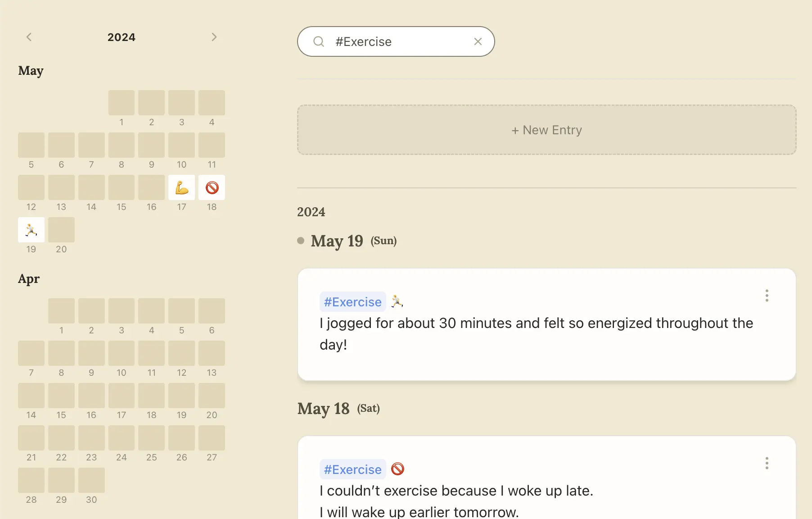Collapse the May month section header
This screenshot has width=812, height=519.
pos(31,71)
